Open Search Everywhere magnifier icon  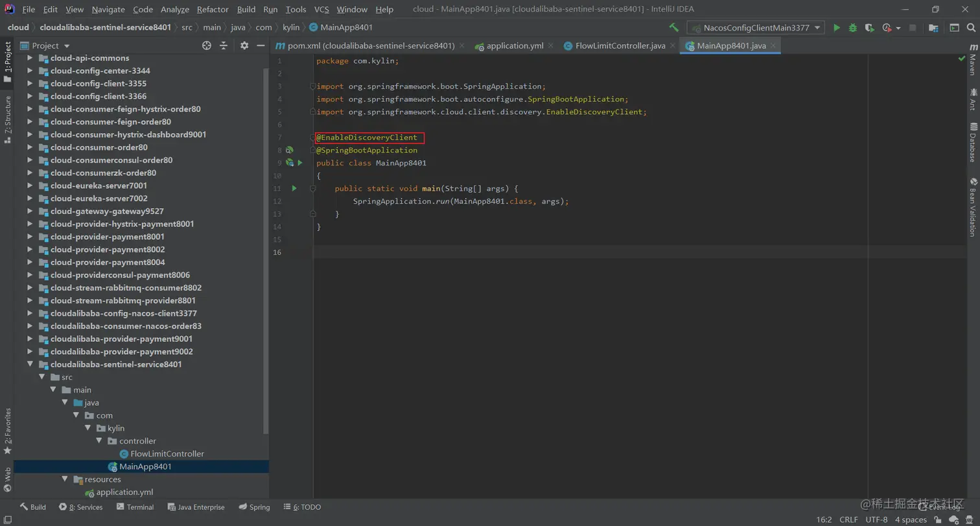pyautogui.click(x=972, y=28)
